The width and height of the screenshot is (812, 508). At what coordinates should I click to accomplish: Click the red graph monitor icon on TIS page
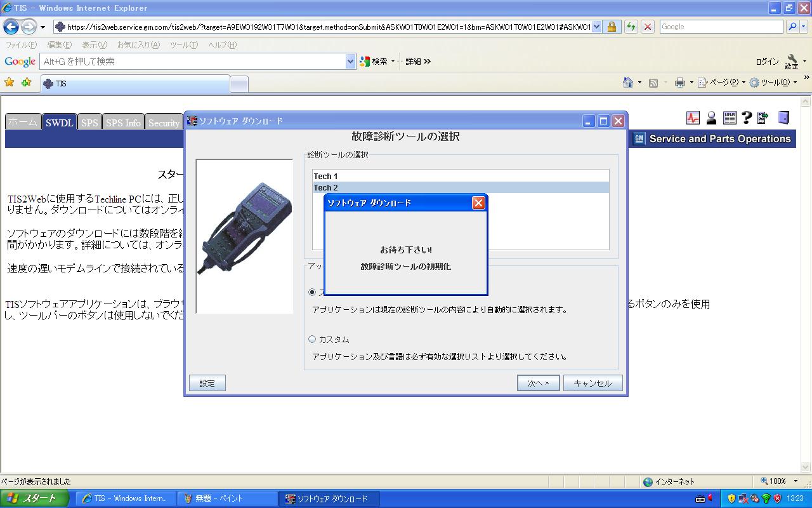tap(693, 117)
